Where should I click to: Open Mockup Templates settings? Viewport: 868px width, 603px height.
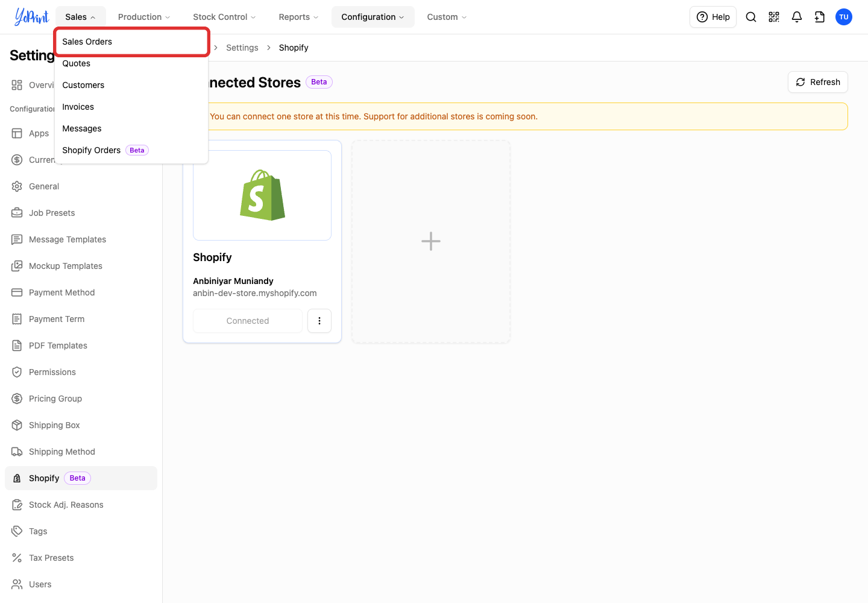(x=81, y=266)
